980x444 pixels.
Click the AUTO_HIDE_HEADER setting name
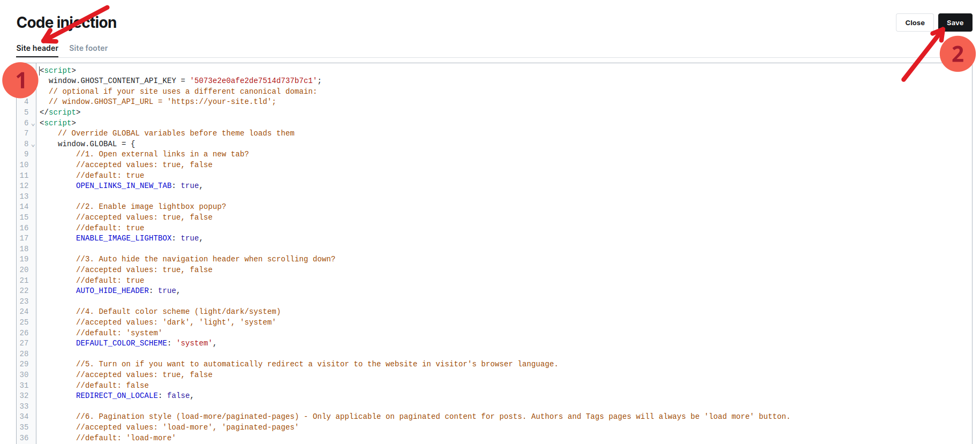pyautogui.click(x=112, y=291)
